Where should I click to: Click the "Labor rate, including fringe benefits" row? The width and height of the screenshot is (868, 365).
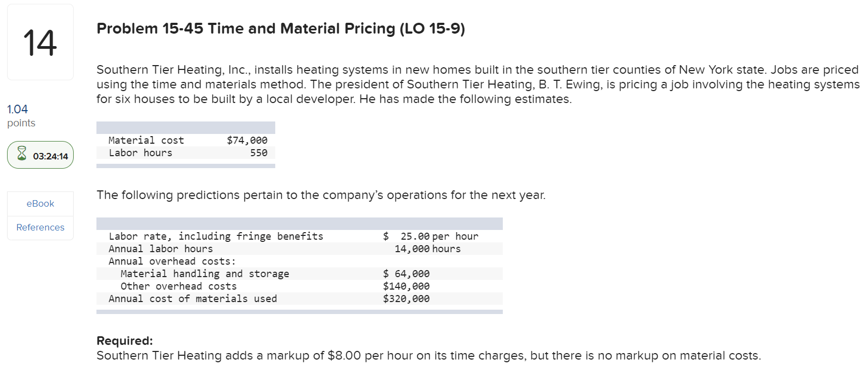[217, 236]
